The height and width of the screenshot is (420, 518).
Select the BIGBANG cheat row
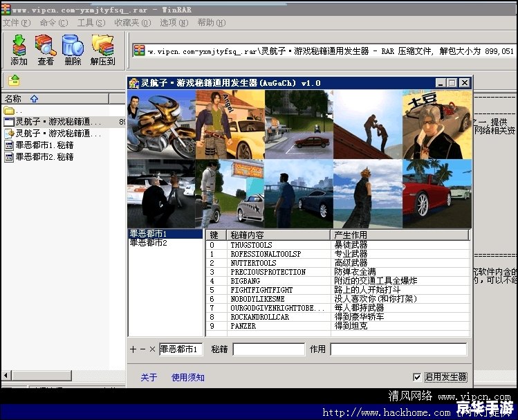337,281
